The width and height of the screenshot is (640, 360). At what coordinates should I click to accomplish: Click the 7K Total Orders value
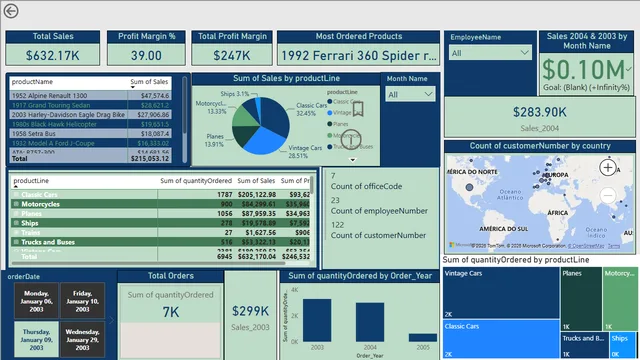[171, 312]
